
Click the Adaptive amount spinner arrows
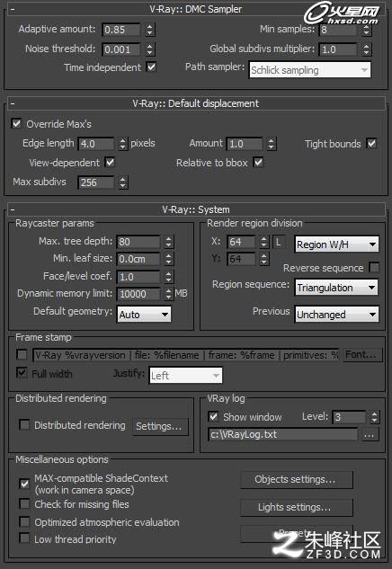coord(149,30)
